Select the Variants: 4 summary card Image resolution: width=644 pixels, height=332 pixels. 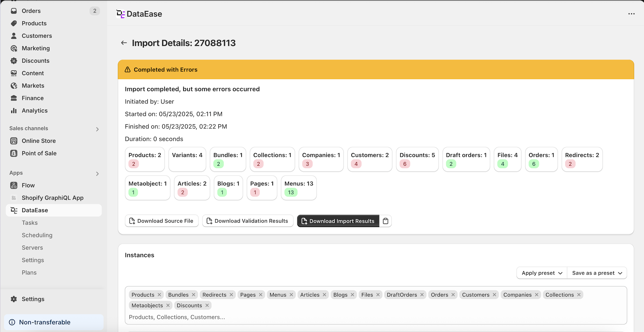[187, 159]
